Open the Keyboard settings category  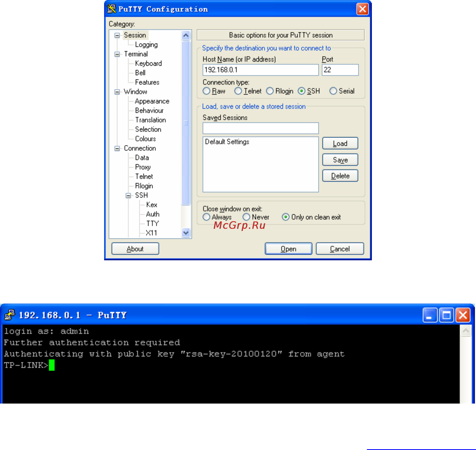tap(148, 63)
